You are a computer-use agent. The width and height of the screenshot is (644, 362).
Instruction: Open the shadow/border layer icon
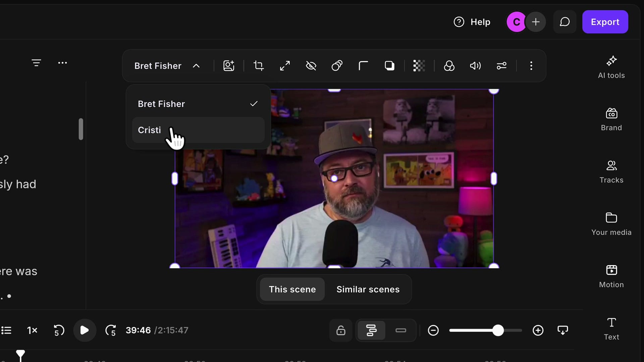click(x=389, y=66)
